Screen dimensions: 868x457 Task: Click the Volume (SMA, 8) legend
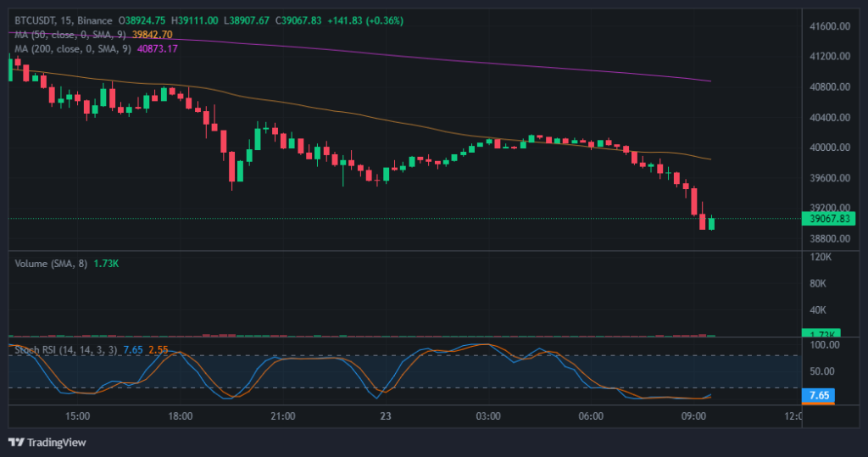point(66,264)
